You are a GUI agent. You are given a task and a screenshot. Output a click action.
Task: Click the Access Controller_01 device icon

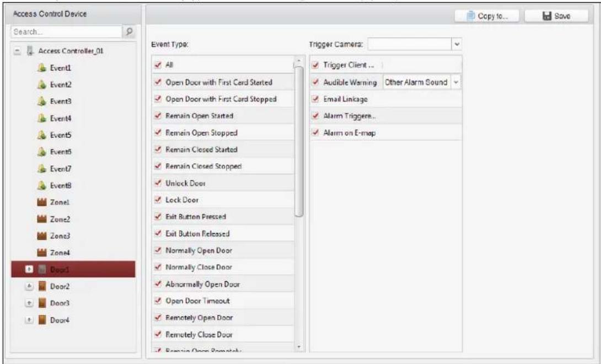(30, 51)
